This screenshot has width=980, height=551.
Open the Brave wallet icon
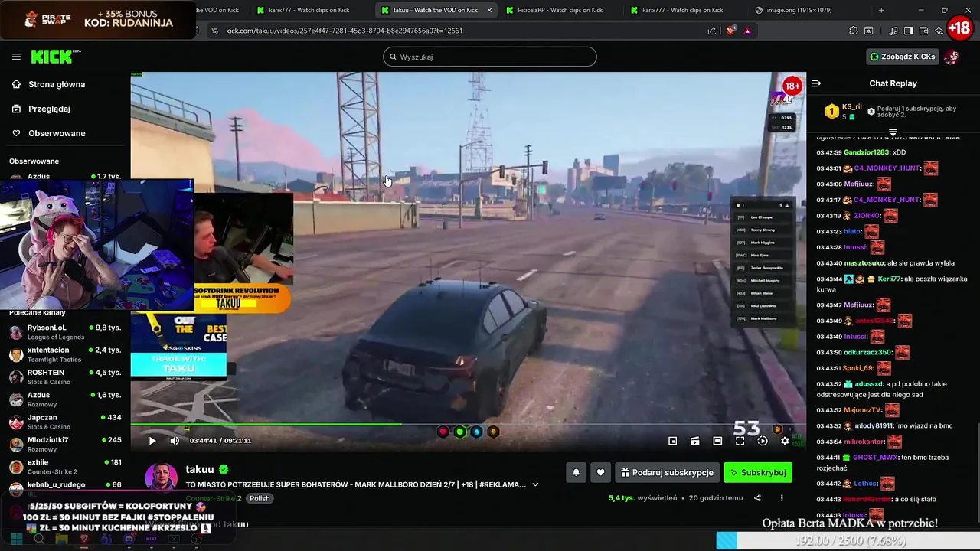[923, 31]
